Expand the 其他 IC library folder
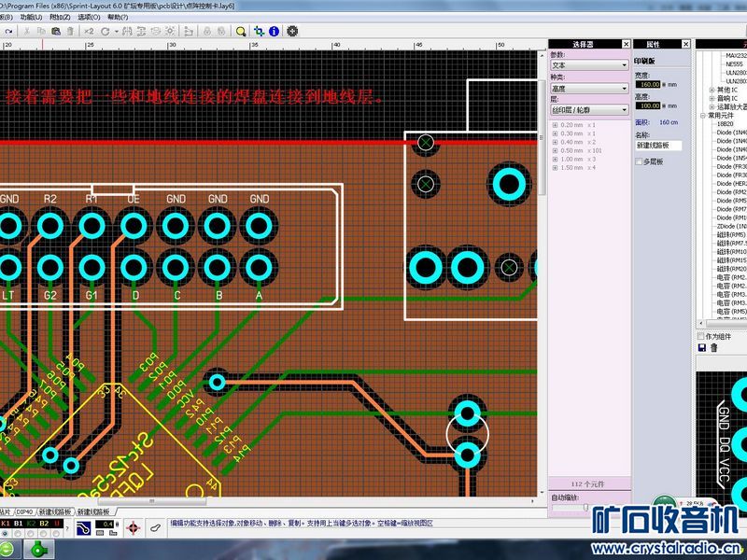Screen dimensions: 747x560 [712, 90]
